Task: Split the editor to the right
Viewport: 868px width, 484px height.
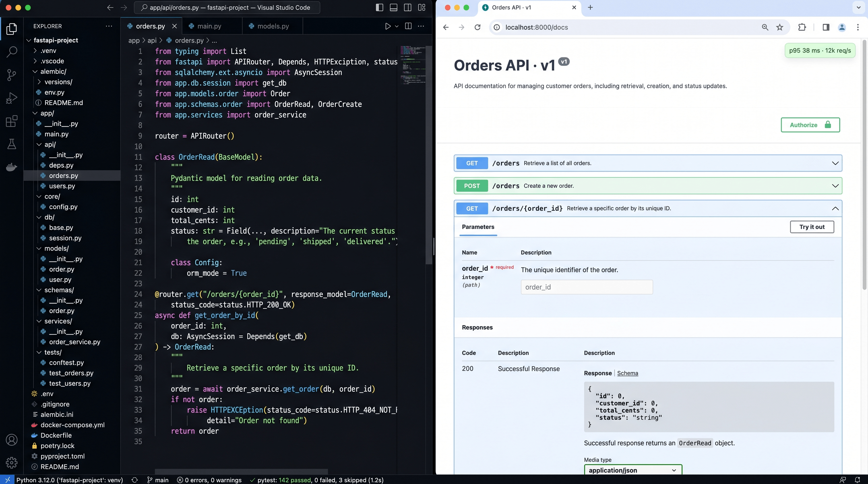Action: point(408,26)
